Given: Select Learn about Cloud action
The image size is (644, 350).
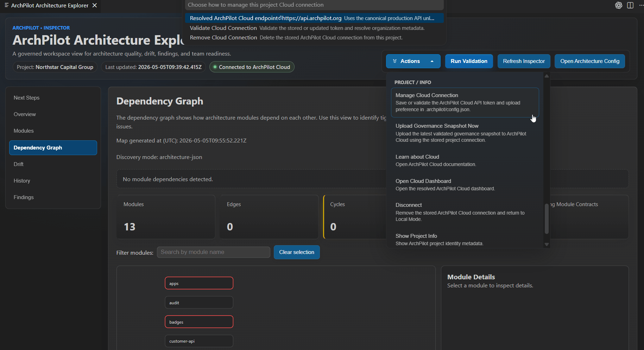Looking at the screenshot, I should tap(465, 160).
